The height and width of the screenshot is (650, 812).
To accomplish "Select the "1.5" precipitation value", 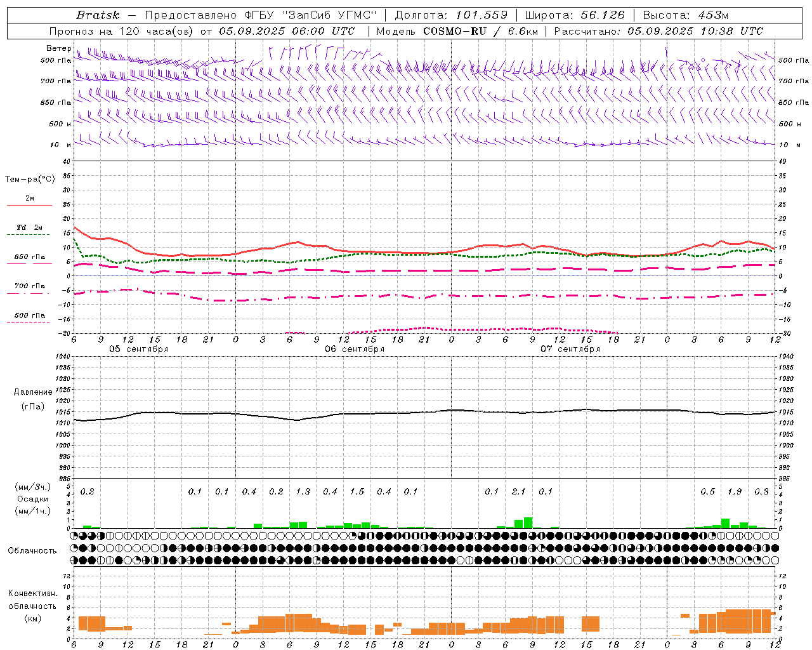I will coord(357,492).
